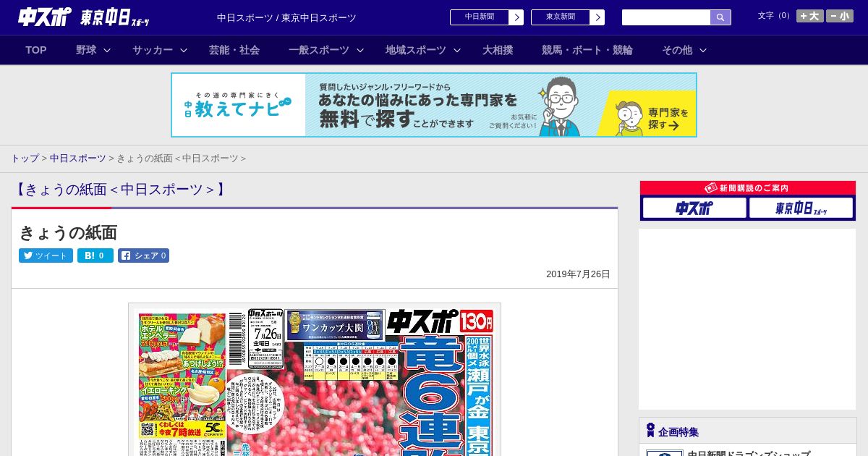Image resolution: width=868 pixels, height=456 pixels.
Task: Open 大相撲 in navigation
Action: click(x=498, y=50)
